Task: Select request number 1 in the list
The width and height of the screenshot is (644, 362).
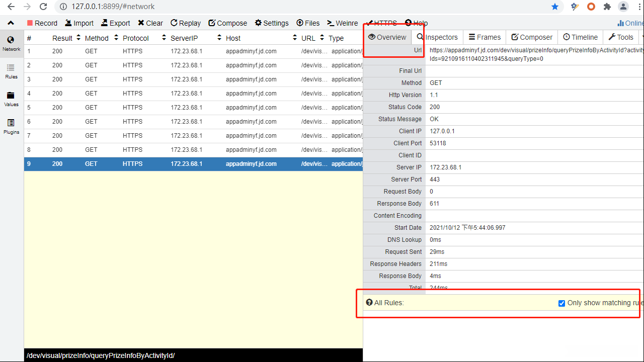Action: (x=193, y=51)
